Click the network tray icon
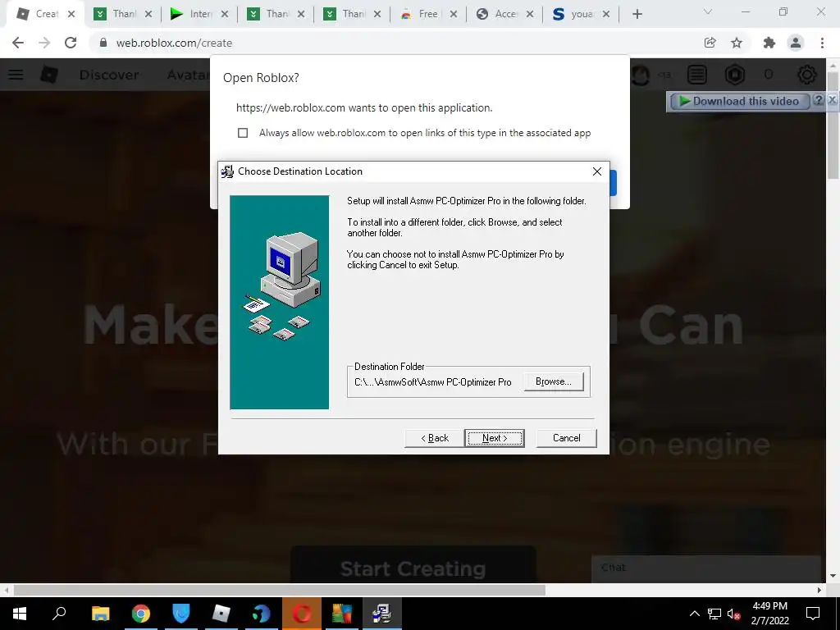 [x=714, y=614]
